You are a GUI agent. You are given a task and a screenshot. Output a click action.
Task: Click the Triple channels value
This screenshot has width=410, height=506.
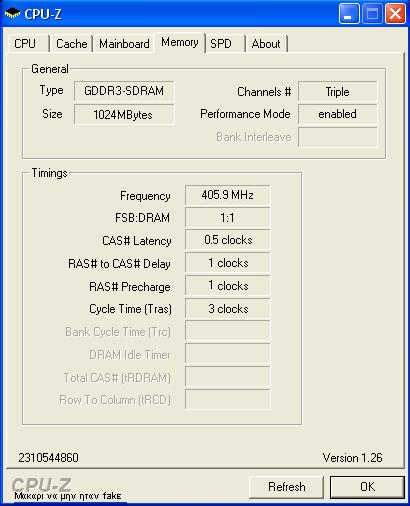(x=337, y=91)
